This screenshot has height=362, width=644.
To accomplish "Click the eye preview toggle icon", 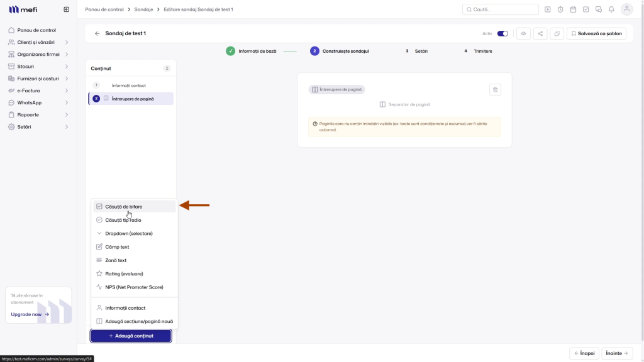I will pos(523,34).
